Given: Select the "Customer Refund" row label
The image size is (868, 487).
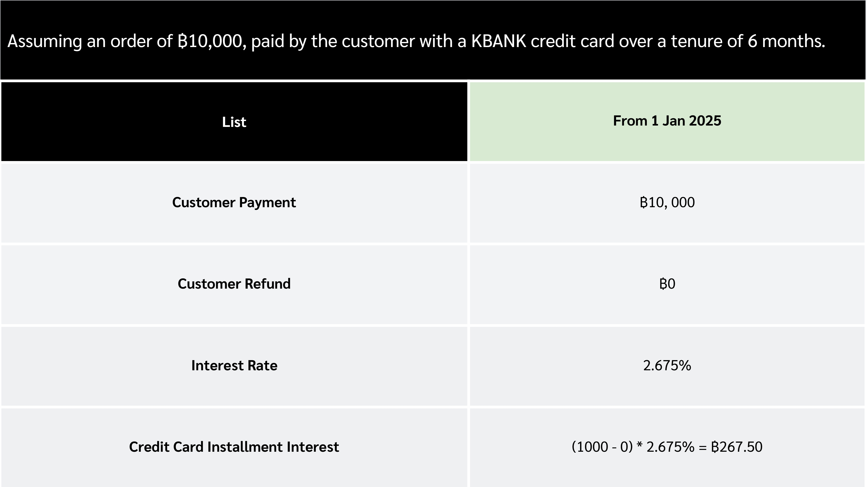Looking at the screenshot, I should 234,284.
